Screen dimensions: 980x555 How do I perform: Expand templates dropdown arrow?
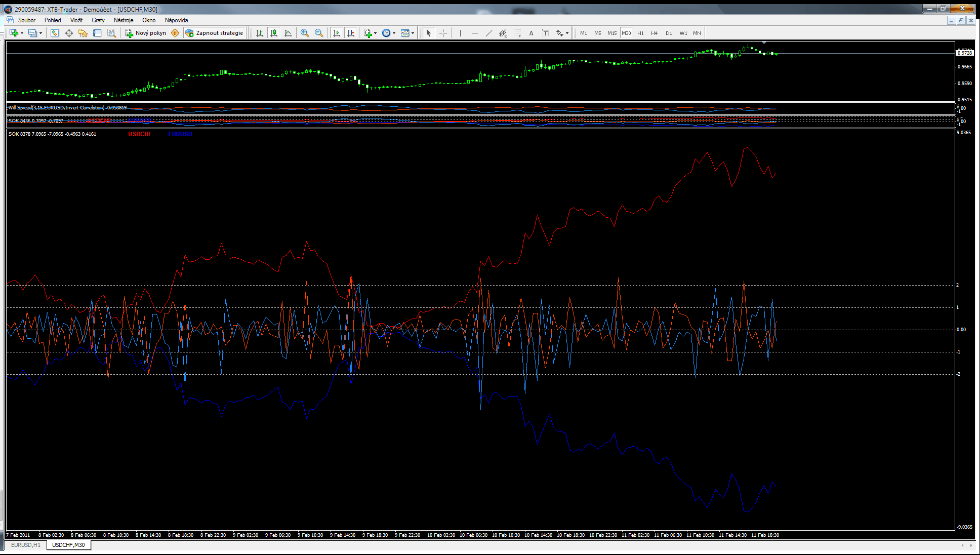pos(413,33)
